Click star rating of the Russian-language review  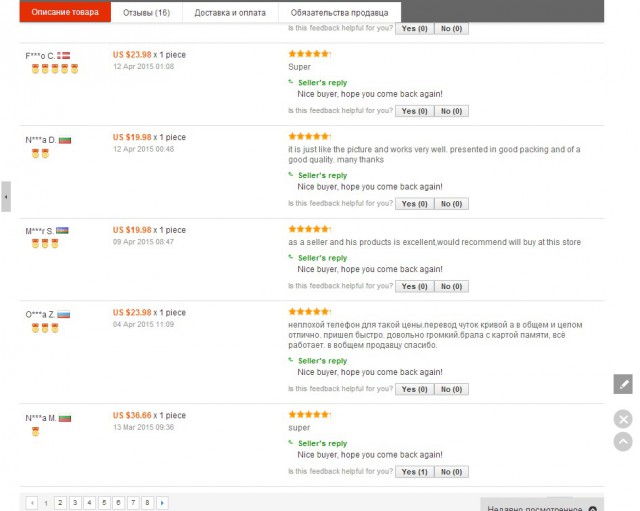309,312
